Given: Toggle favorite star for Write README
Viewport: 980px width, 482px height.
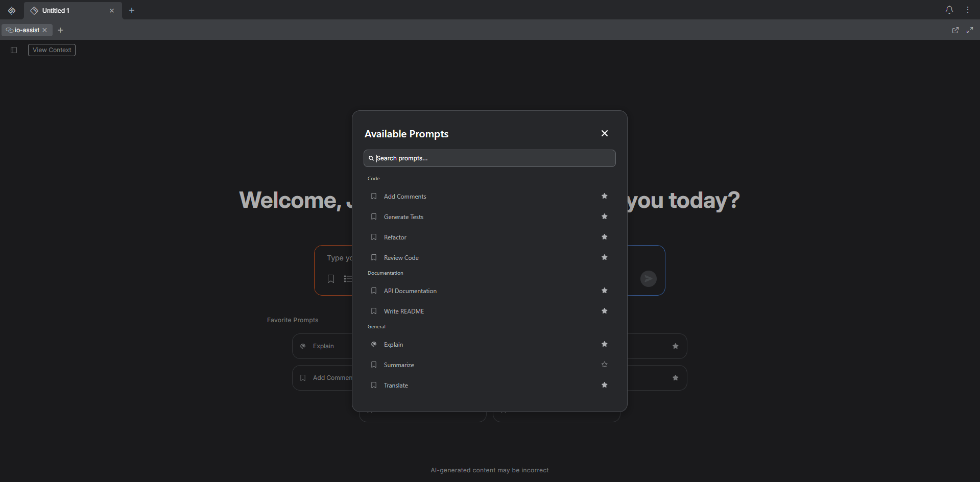Looking at the screenshot, I should click(604, 311).
